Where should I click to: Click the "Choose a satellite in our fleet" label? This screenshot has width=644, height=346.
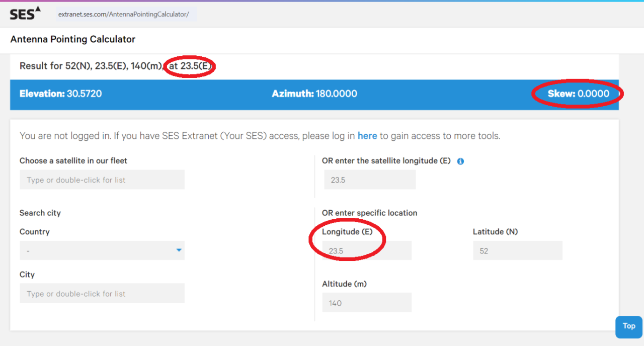pyautogui.click(x=73, y=161)
